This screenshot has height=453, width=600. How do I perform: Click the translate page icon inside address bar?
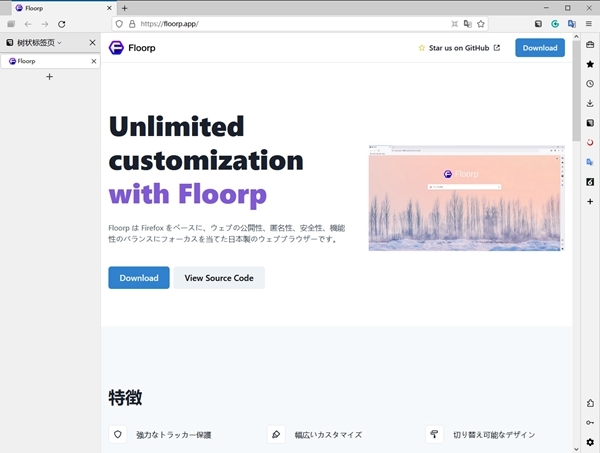tap(468, 24)
